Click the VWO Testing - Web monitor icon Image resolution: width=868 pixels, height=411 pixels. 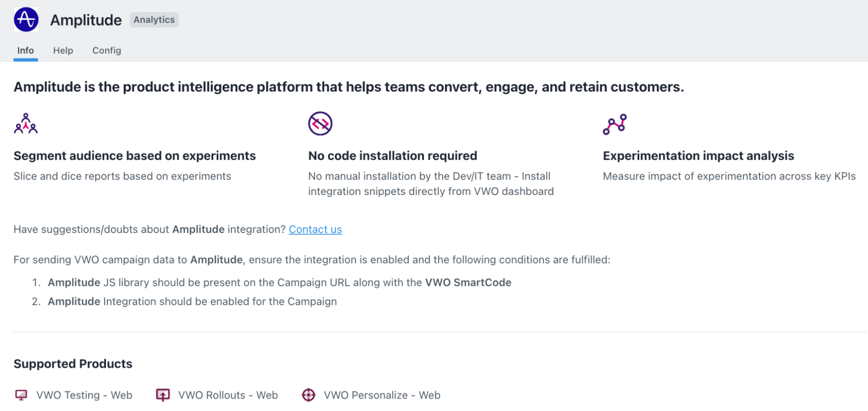21,395
